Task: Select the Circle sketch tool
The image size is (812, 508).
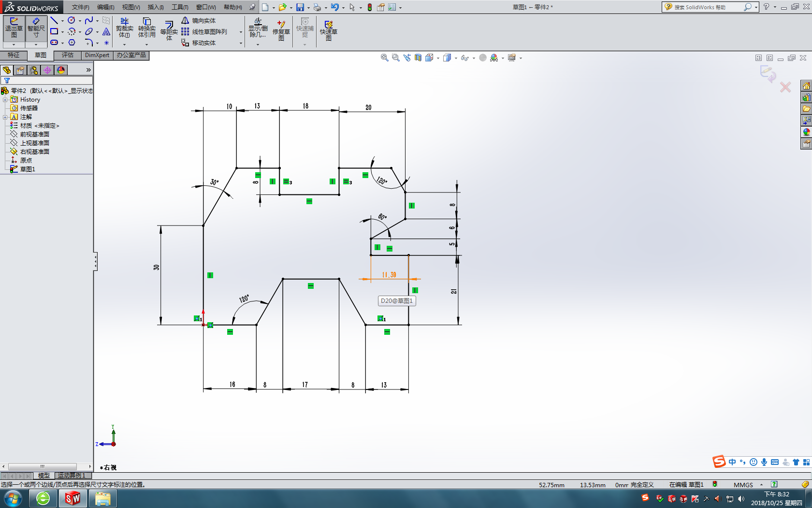Action: 72,20
